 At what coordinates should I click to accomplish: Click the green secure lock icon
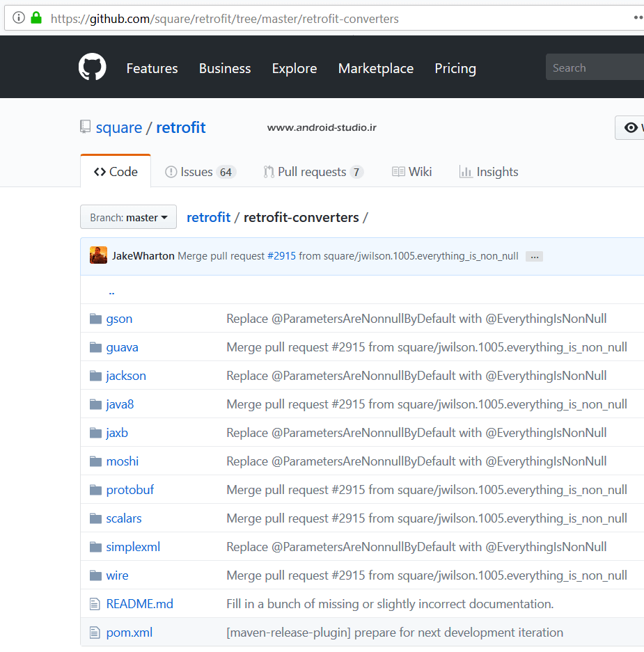tap(36, 18)
